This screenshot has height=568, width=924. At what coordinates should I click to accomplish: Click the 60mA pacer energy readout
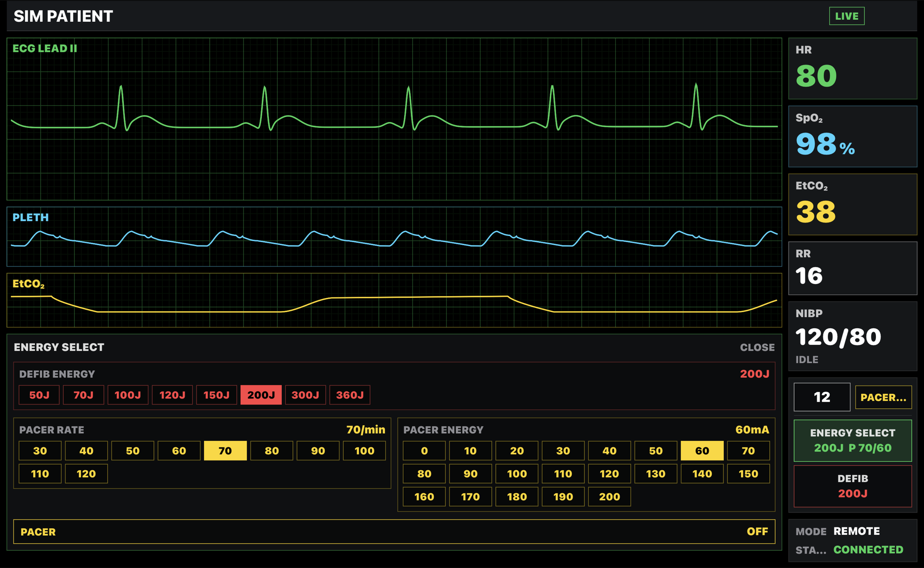(x=752, y=430)
